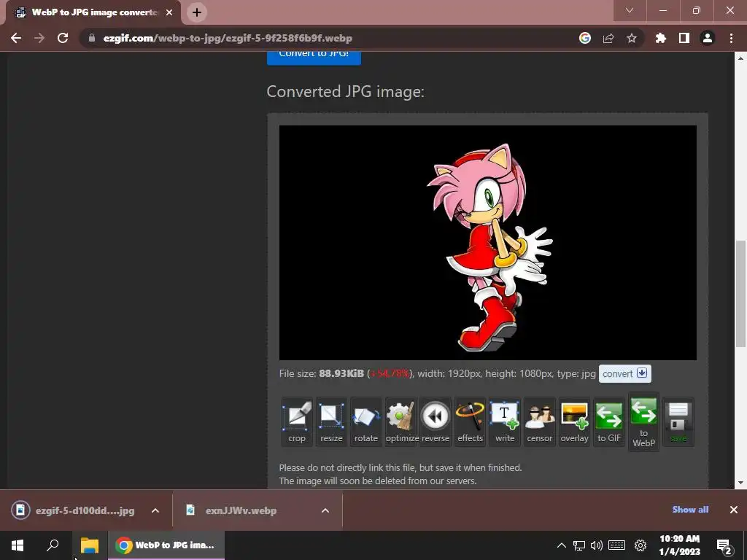Share this page via share icon
Viewport: 747px width, 560px height.
tap(608, 38)
